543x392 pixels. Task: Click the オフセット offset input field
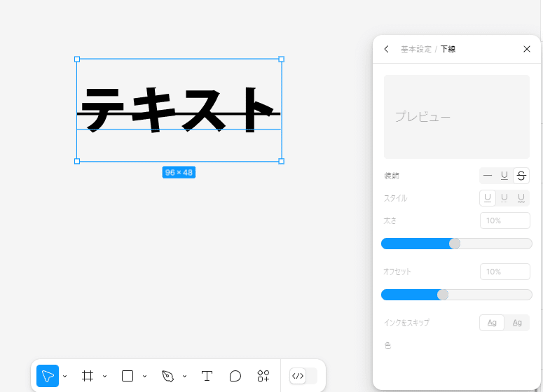point(505,272)
